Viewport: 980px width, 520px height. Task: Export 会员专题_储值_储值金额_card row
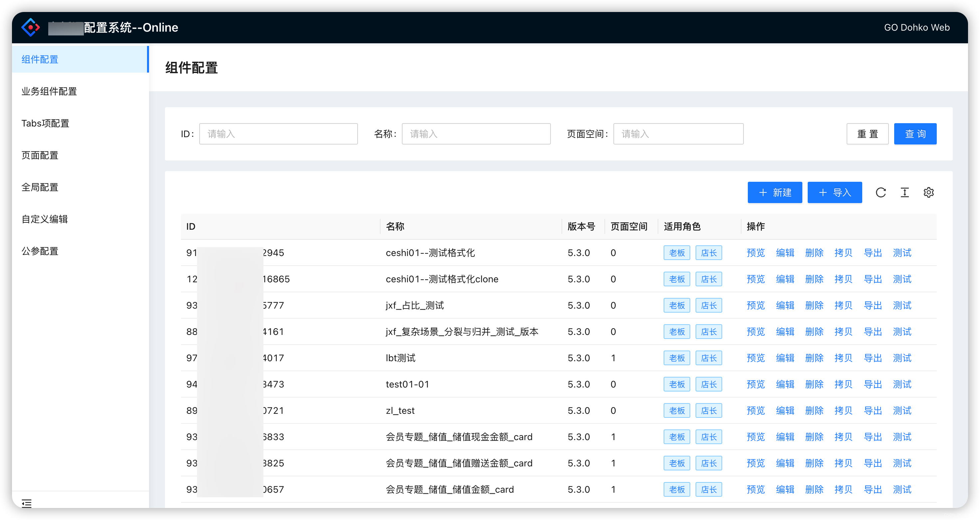pos(873,489)
